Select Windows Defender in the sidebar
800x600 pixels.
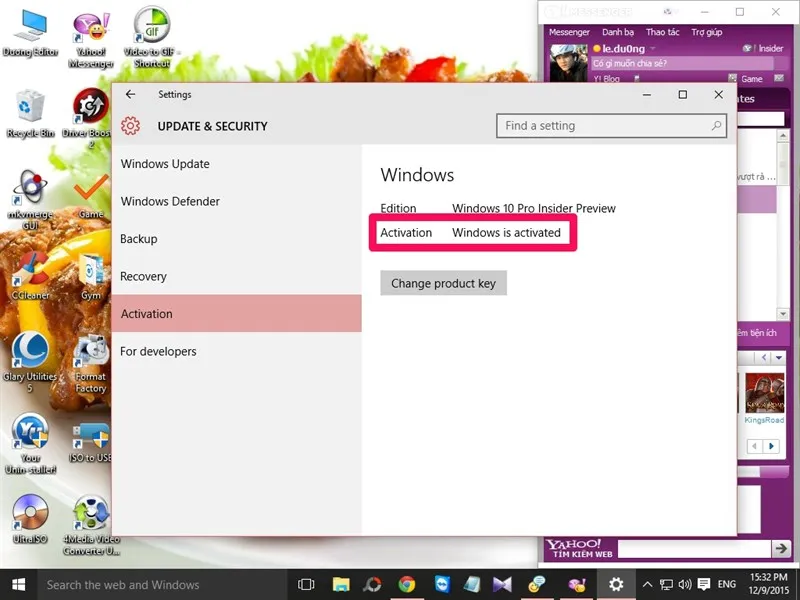point(170,201)
